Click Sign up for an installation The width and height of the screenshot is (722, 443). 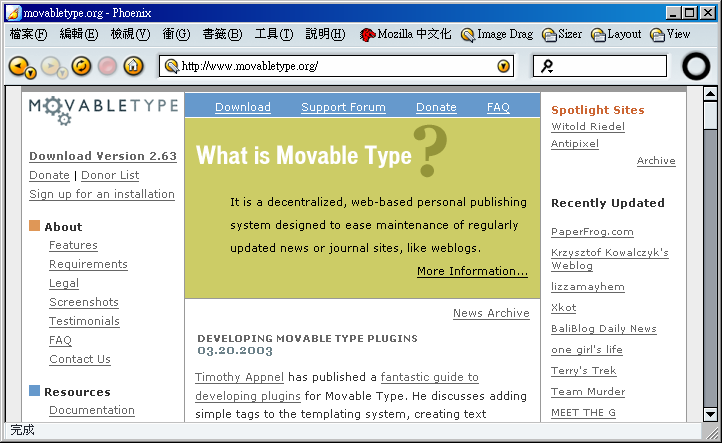click(x=102, y=194)
